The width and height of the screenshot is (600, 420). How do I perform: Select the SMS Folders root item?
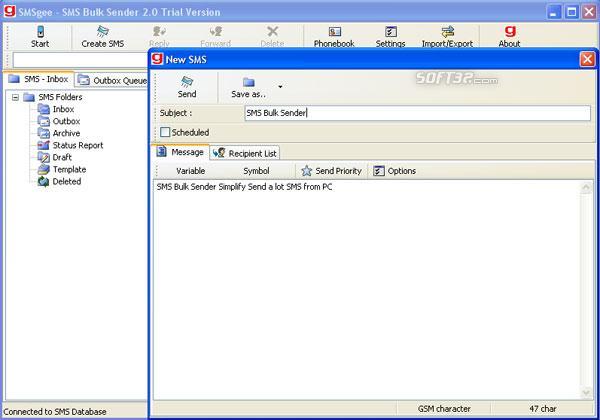(60, 97)
